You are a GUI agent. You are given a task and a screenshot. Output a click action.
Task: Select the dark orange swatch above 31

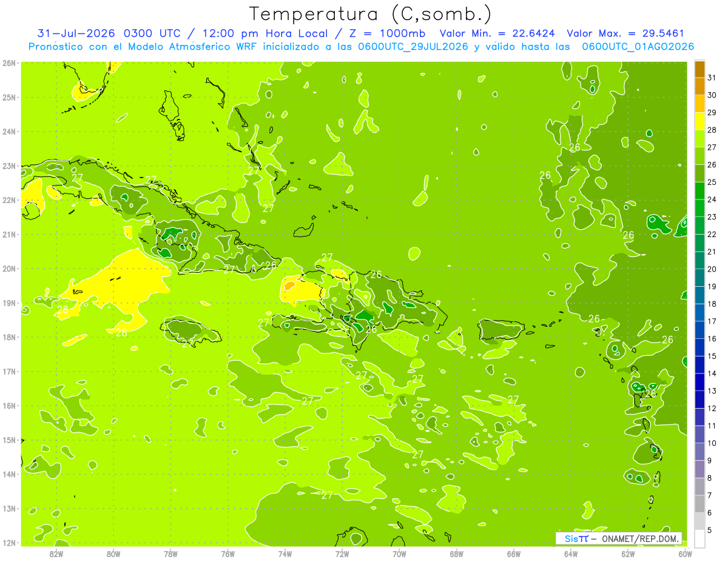tap(699, 69)
